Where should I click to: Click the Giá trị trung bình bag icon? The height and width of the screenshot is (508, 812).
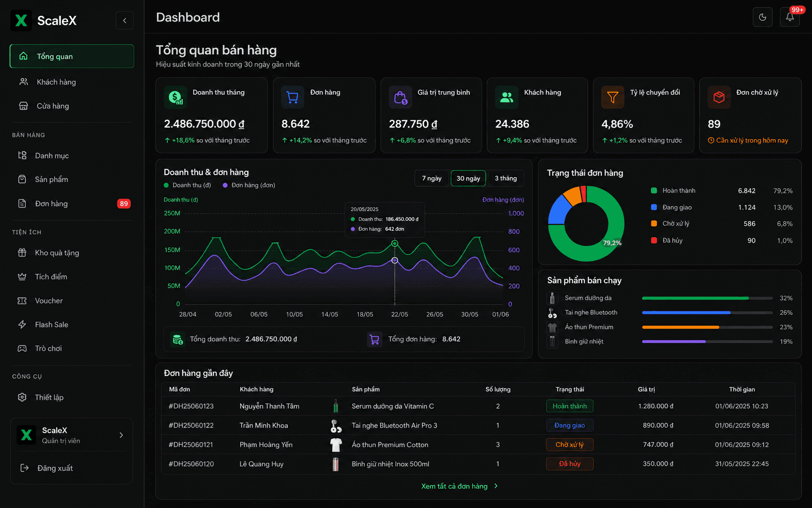pos(400,97)
